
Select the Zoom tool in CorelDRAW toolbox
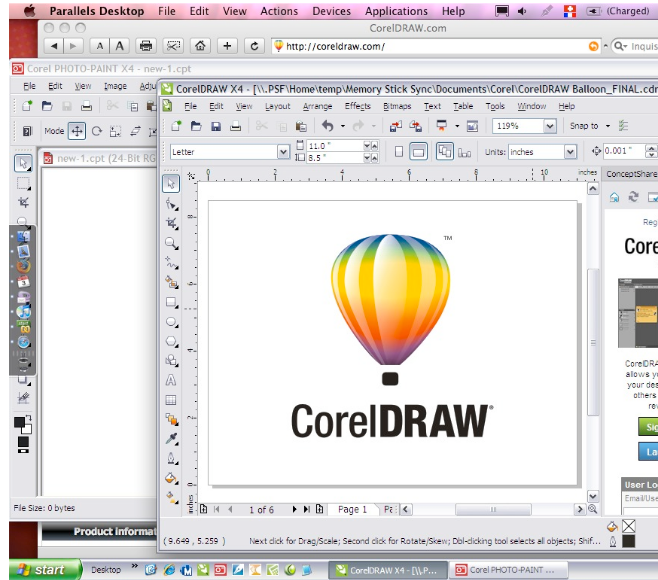coord(171,242)
